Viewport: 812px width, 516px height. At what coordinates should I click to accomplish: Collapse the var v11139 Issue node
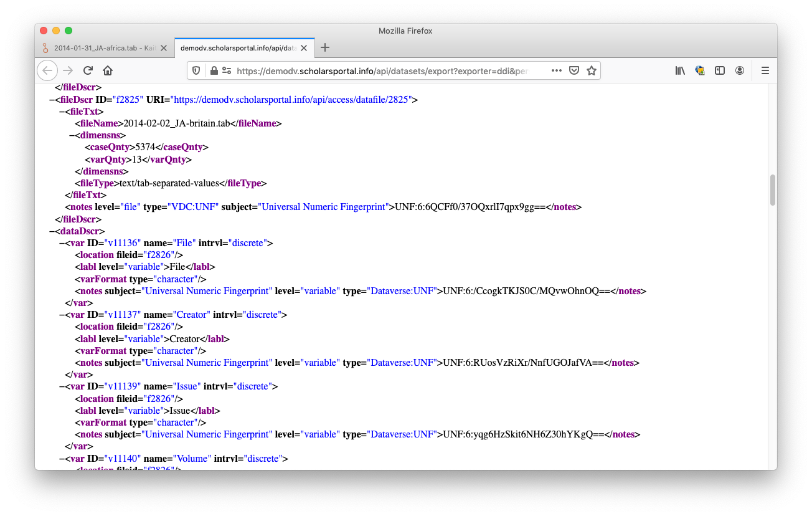(62, 386)
